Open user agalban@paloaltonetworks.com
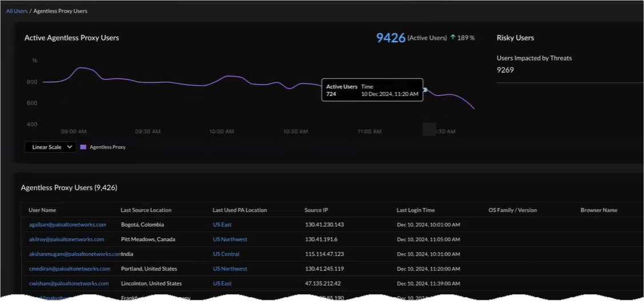Screen dimensions: 644x301 (x=67, y=224)
